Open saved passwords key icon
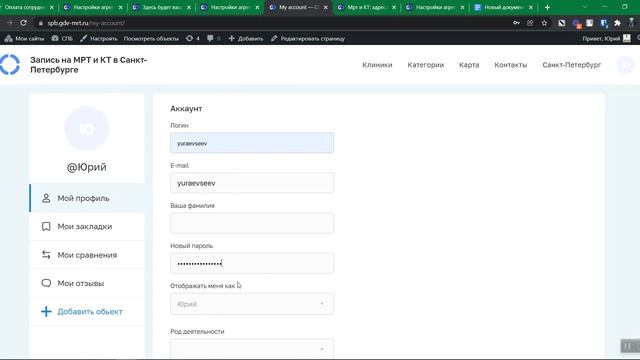640x360 pixels. tap(516, 23)
